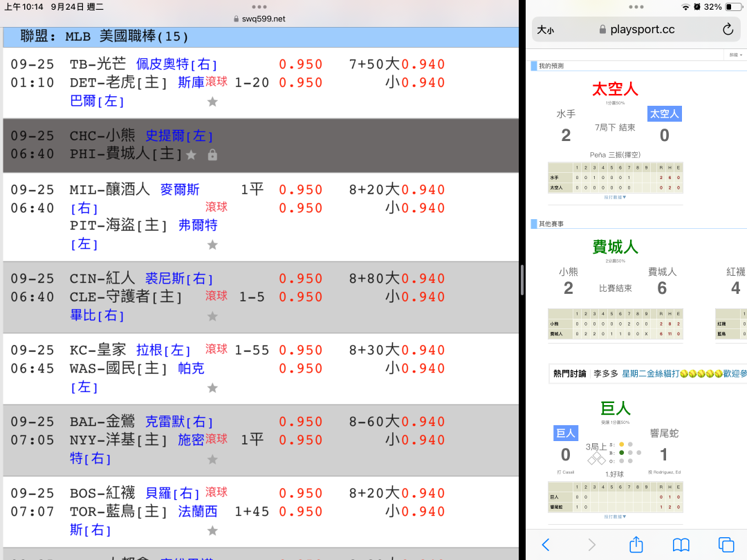Screen dimensions: 747x560
Task: Tap the 熱門討論 label
Action: (x=570, y=374)
